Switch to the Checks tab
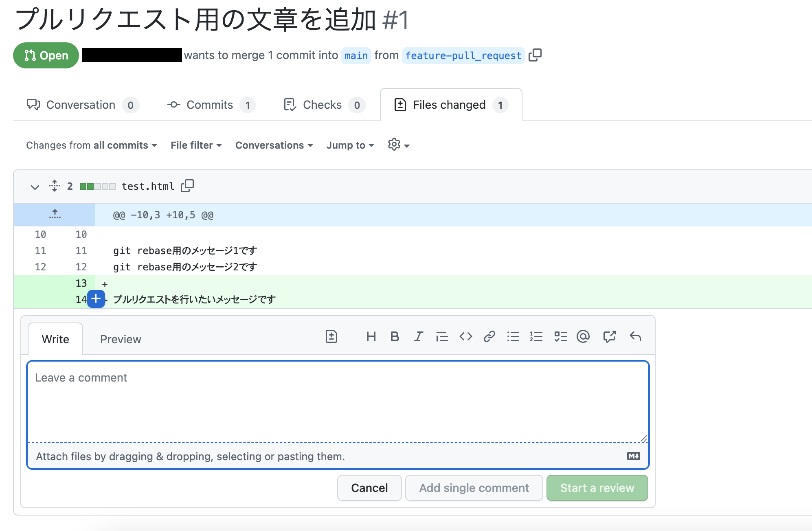 coord(325,105)
